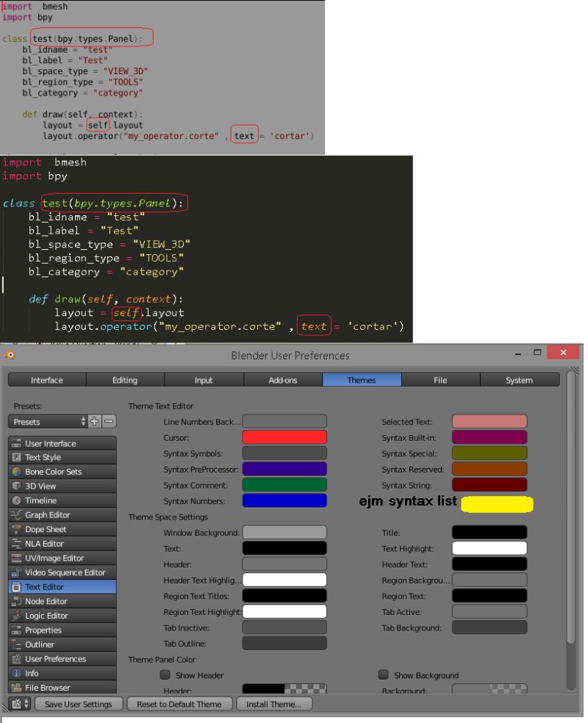Switch to the Add-ons tab

[x=282, y=380]
